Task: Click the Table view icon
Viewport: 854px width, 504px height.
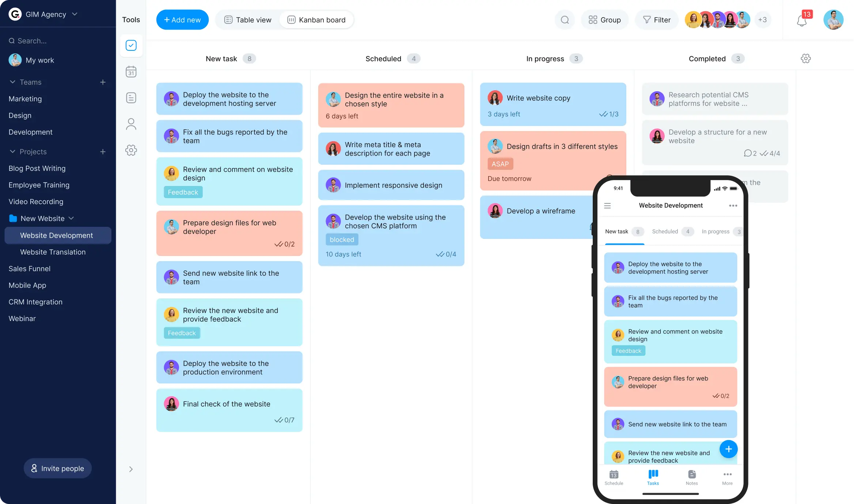Action: tap(228, 20)
